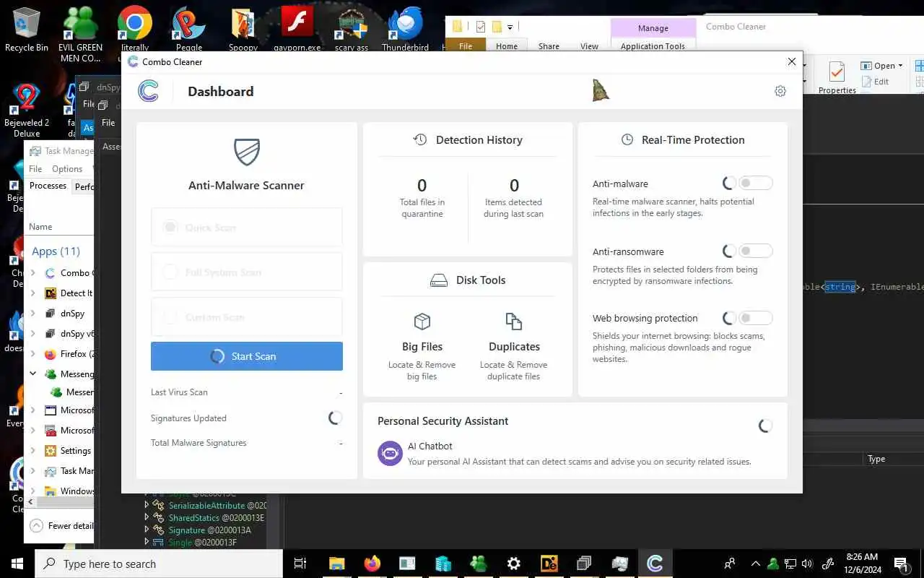924x578 pixels.
Task: Click Task View button in taskbar
Action: coord(301,564)
